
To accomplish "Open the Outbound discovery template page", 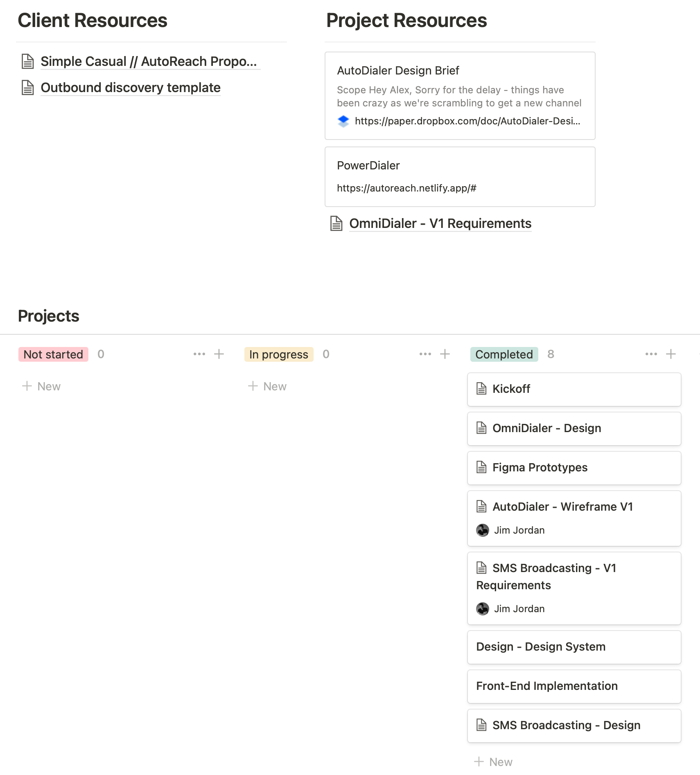I will (131, 88).
